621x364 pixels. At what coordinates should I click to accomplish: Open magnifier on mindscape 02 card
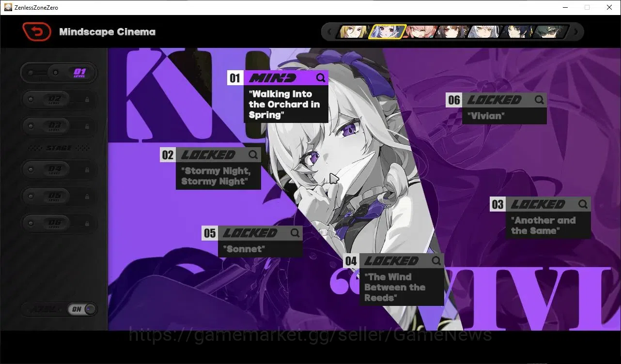pyautogui.click(x=253, y=155)
